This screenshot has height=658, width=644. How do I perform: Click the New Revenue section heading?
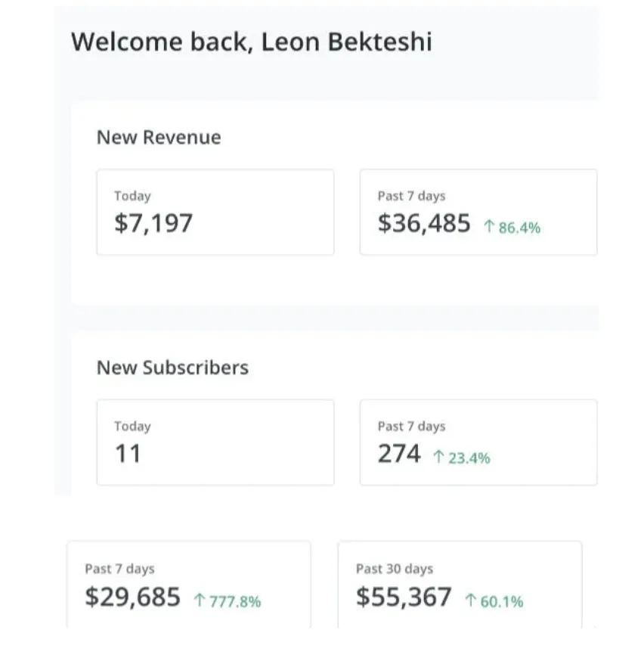pos(159,138)
